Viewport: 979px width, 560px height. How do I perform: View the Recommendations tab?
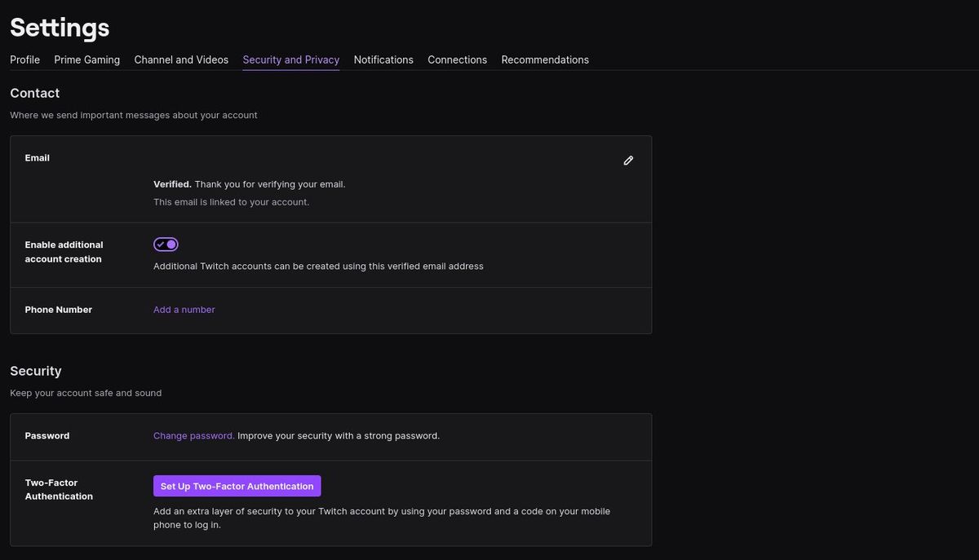(545, 60)
